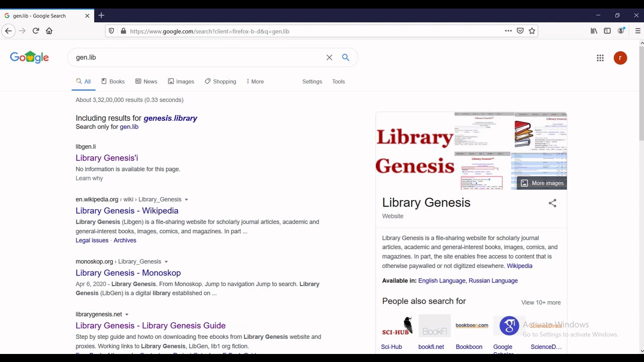
Task: Click More images on knowledge panel
Action: pyautogui.click(x=542, y=183)
